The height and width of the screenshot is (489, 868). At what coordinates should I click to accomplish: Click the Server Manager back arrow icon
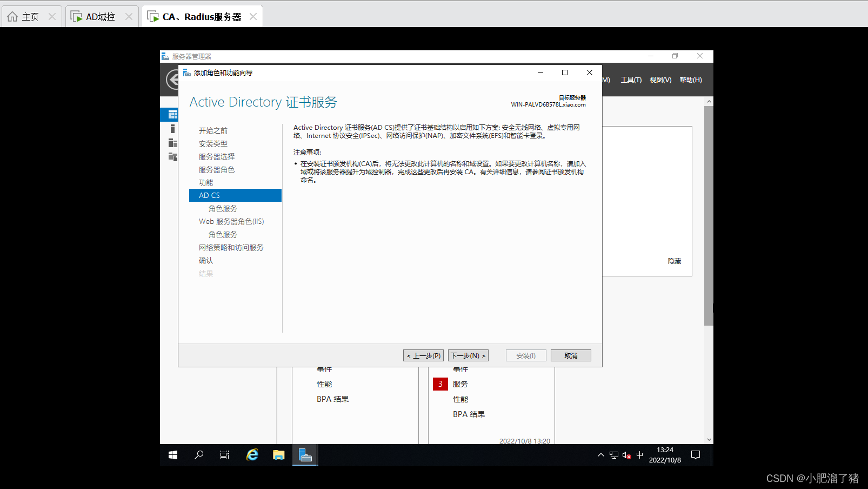pos(172,80)
